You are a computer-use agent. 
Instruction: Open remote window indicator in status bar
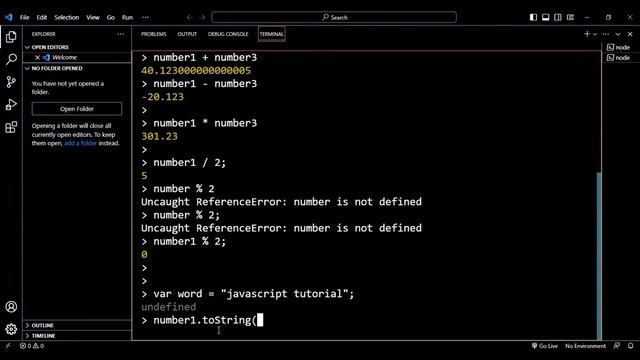click(8, 346)
